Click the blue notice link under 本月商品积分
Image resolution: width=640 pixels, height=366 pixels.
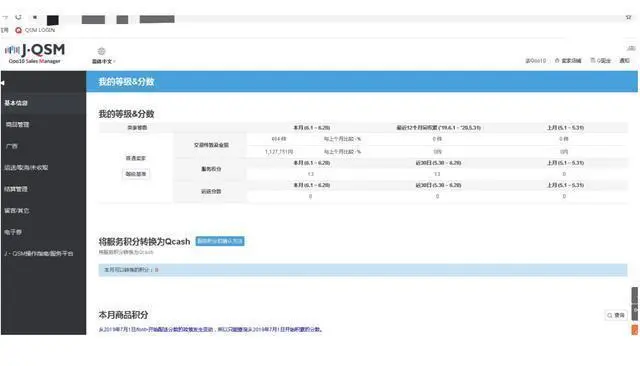coord(211,329)
